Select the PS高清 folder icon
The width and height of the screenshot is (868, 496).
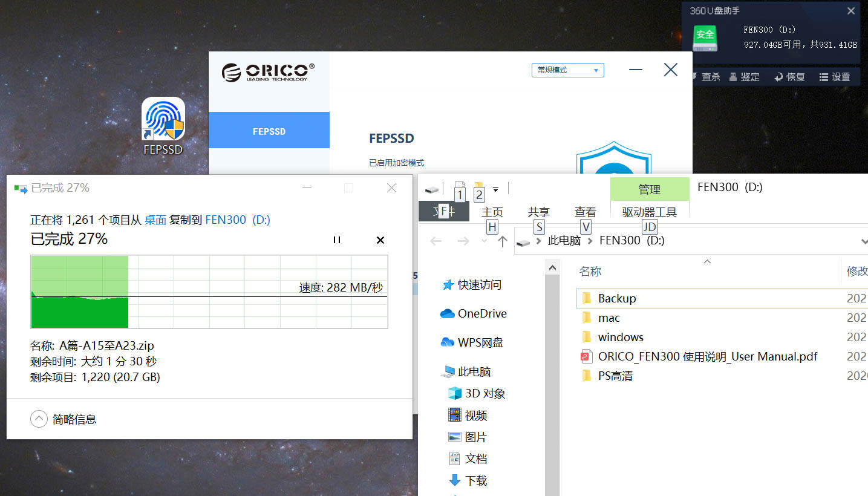click(586, 376)
